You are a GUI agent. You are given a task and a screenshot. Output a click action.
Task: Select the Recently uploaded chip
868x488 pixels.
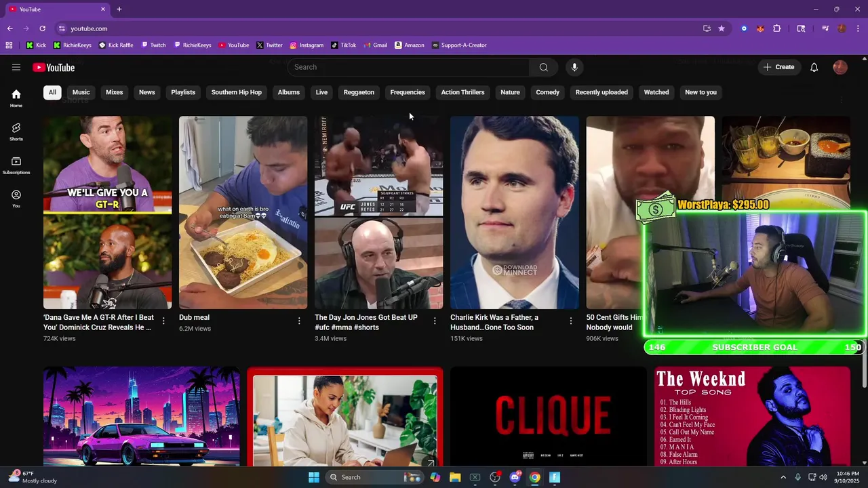(x=601, y=92)
